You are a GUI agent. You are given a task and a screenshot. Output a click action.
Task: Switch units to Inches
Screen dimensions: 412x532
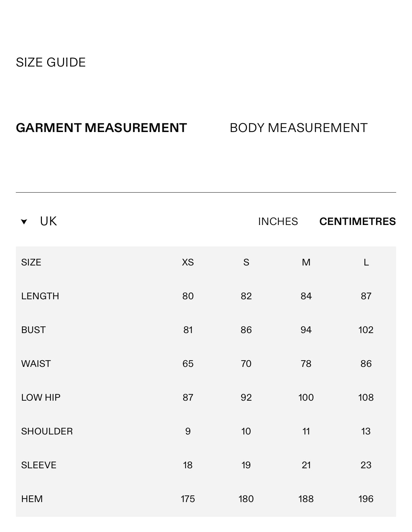coord(278,221)
